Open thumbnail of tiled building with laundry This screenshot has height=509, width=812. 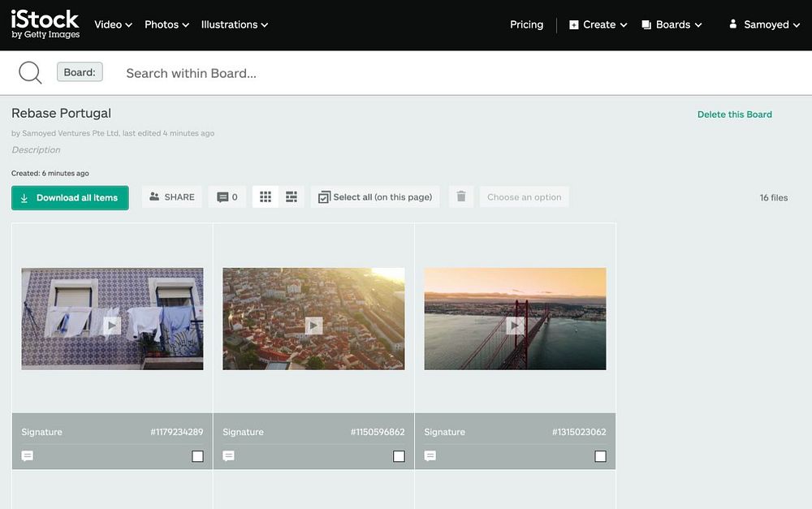[112, 318]
